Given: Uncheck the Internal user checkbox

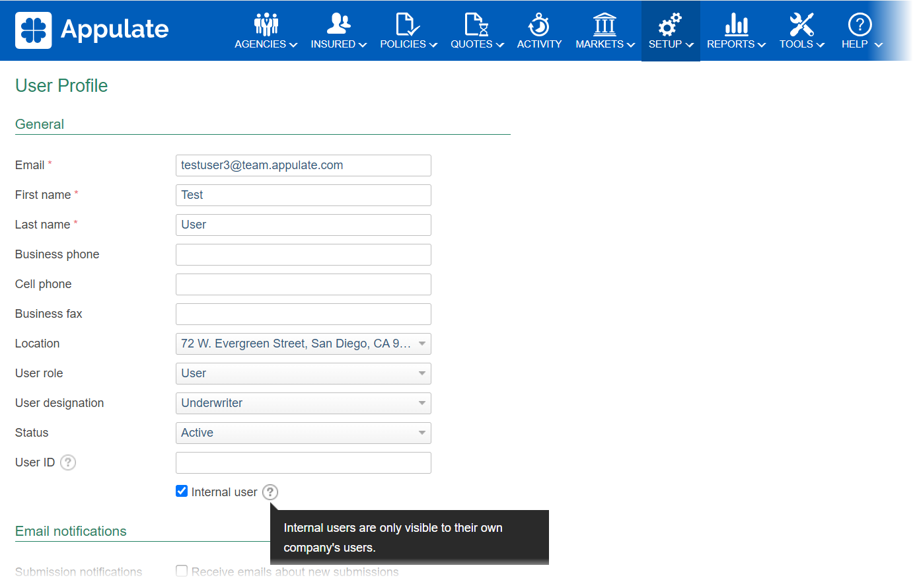Looking at the screenshot, I should click(182, 491).
